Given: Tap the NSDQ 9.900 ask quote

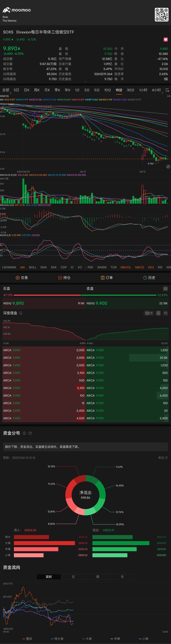Looking at the screenshot, I should tap(127, 303).
